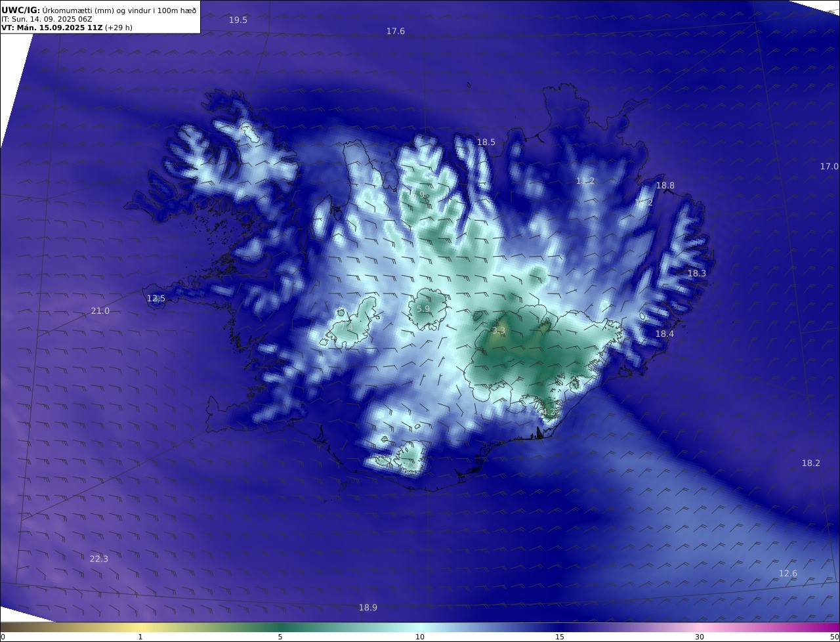Viewport: 840px width, 642px height.
Task: Click the "19.5" value on the map
Action: pyautogui.click(x=238, y=20)
